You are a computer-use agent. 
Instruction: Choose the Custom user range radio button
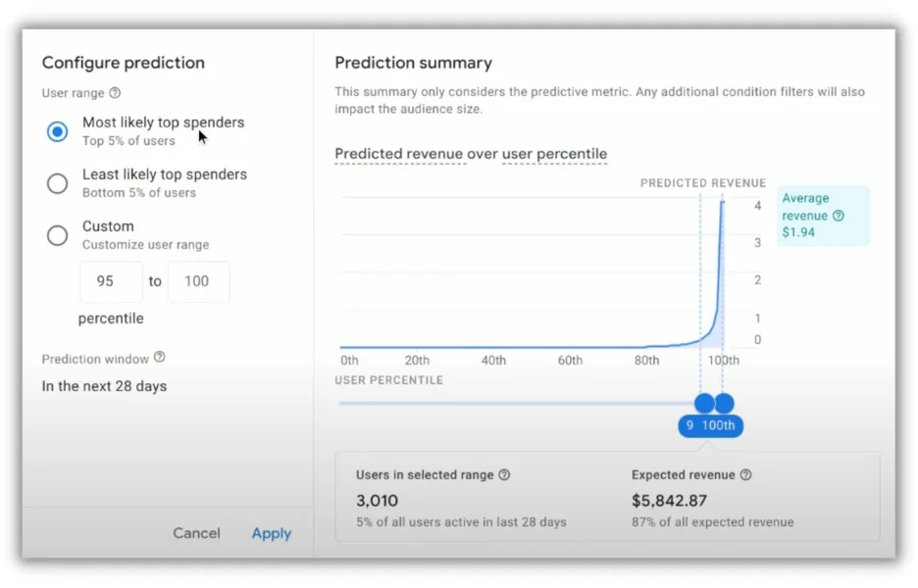click(58, 235)
